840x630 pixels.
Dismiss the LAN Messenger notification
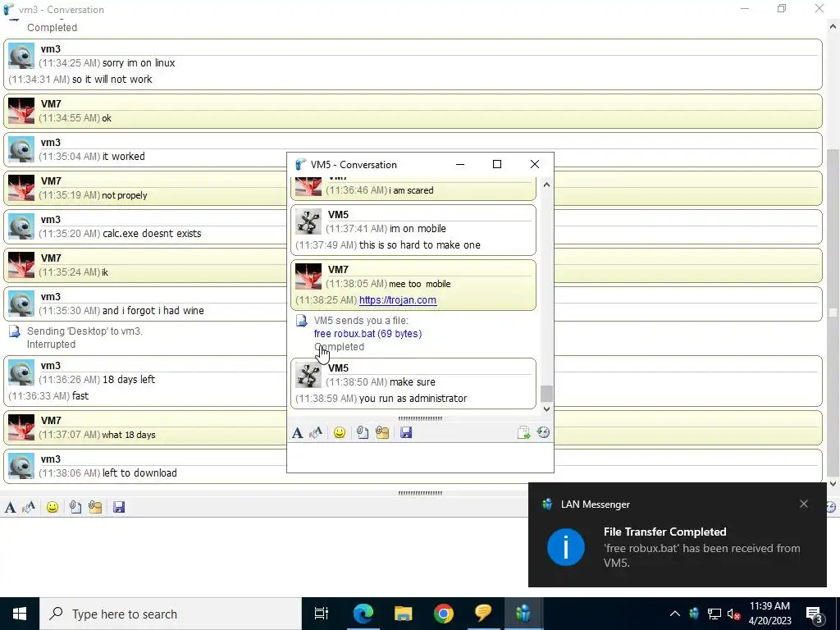(x=804, y=504)
